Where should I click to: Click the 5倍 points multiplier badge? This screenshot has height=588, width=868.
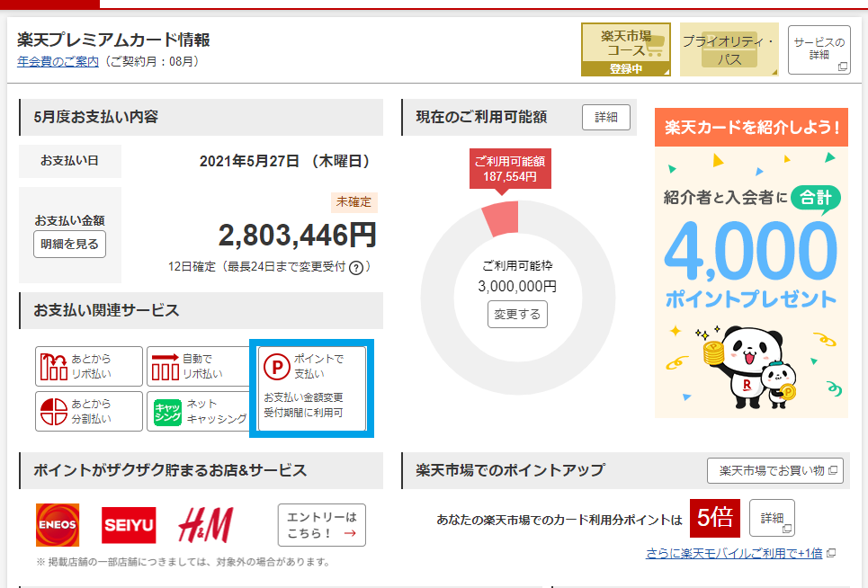tap(715, 518)
